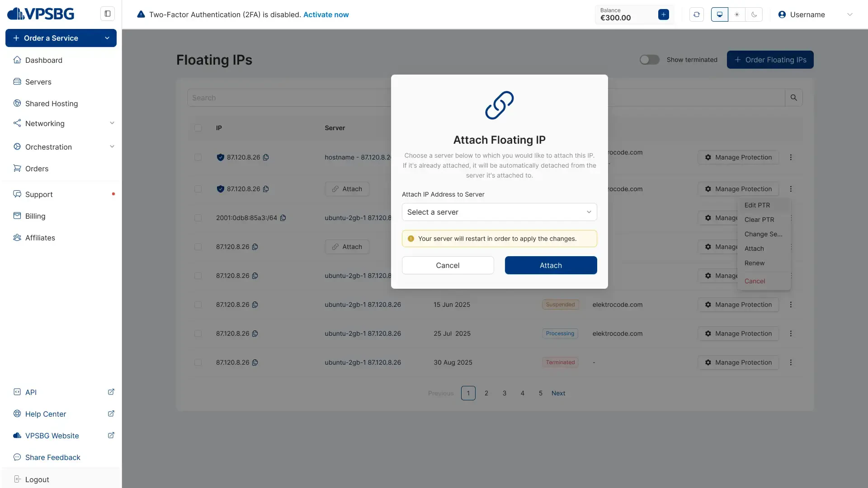The width and height of the screenshot is (868, 488).
Task: Click the search magnifier icon
Action: tap(793, 98)
